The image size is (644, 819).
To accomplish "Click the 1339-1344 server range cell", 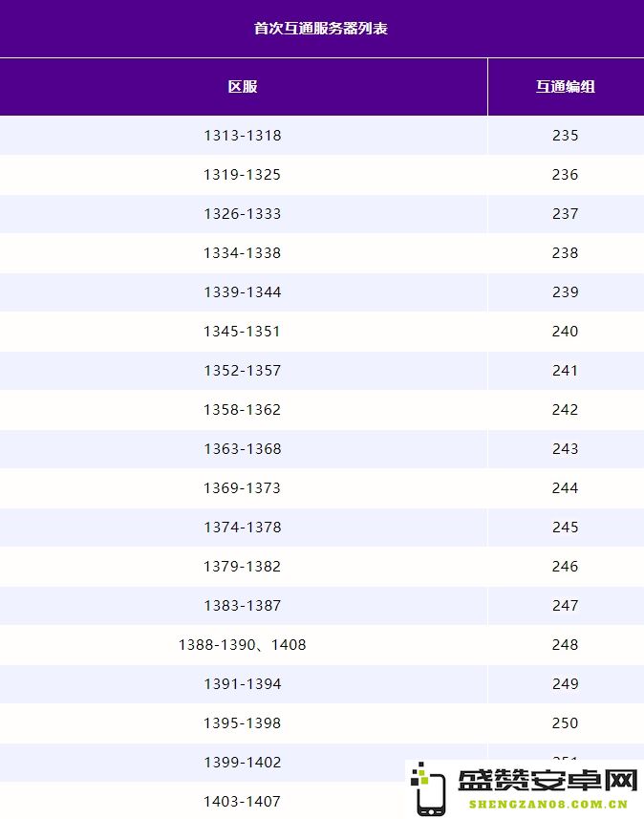I will click(243, 292).
